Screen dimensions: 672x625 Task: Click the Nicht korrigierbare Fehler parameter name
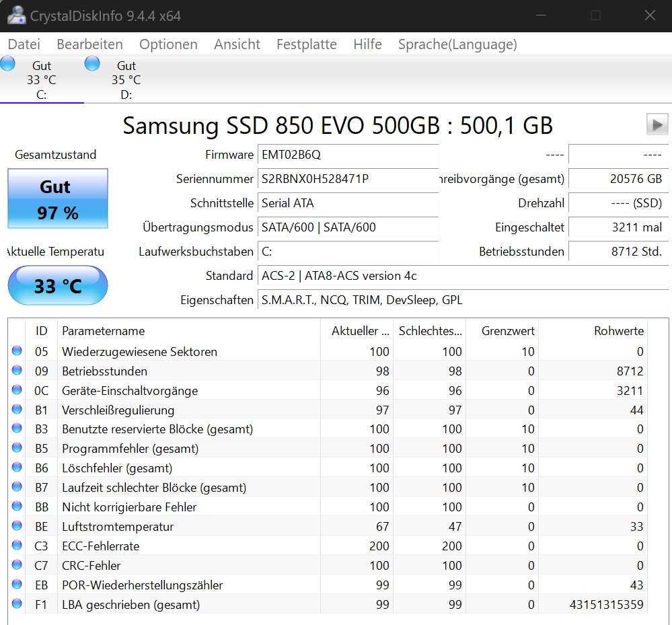tap(129, 507)
